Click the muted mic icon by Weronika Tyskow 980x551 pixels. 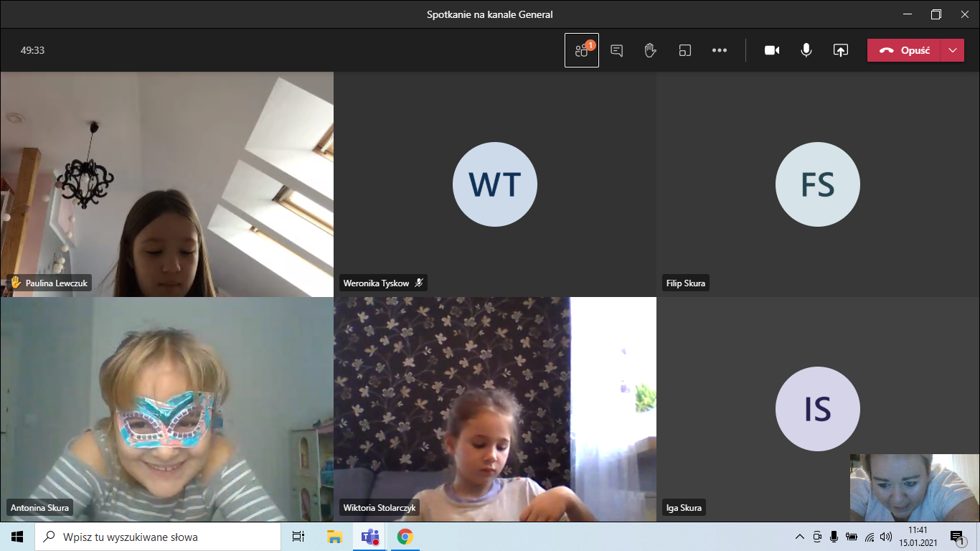[419, 283]
